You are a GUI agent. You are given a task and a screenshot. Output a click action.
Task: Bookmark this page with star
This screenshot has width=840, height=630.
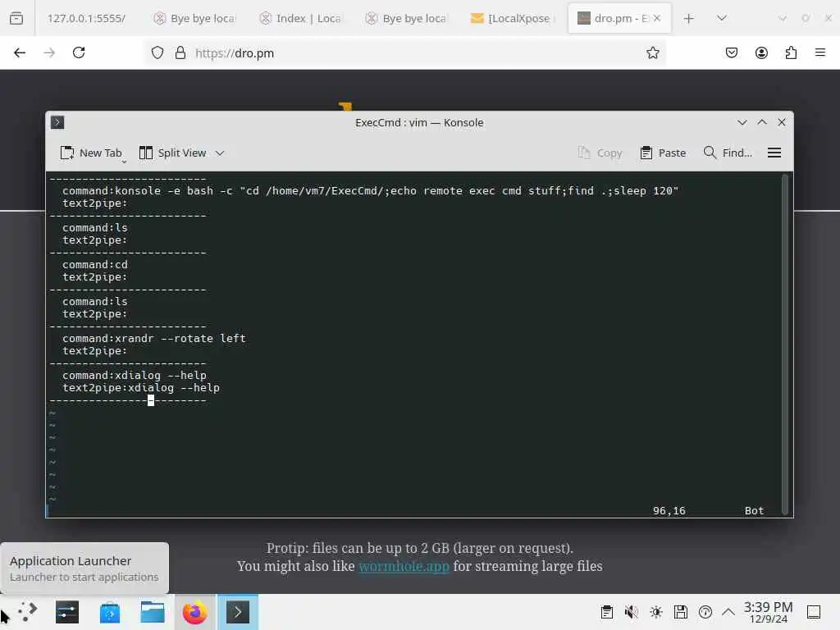[x=652, y=52]
